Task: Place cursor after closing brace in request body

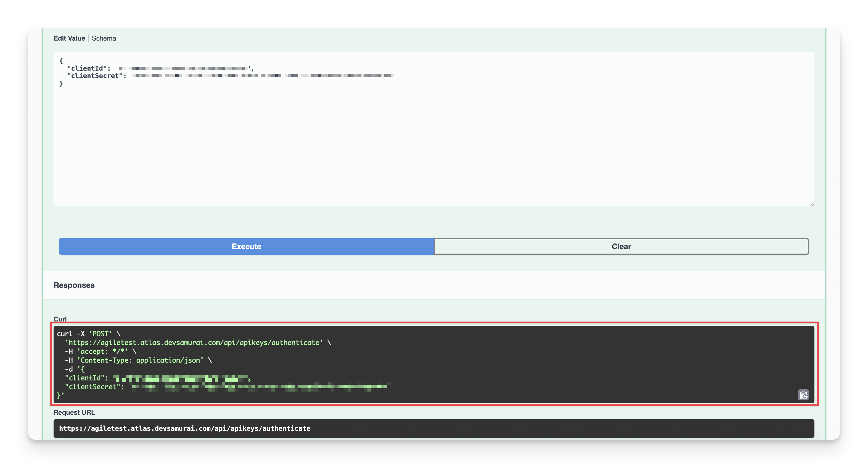Action: click(63, 84)
